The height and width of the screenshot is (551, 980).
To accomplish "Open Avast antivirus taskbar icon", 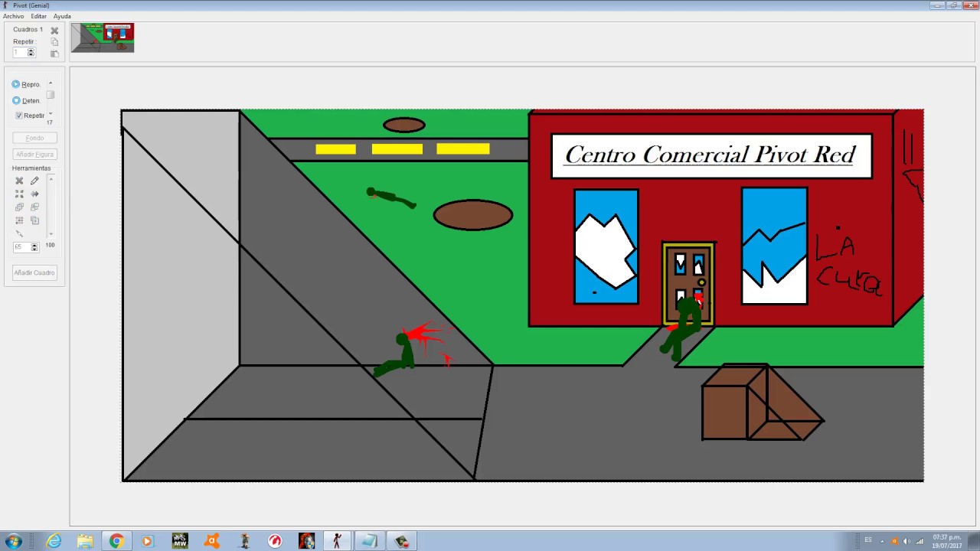I will 212,541.
